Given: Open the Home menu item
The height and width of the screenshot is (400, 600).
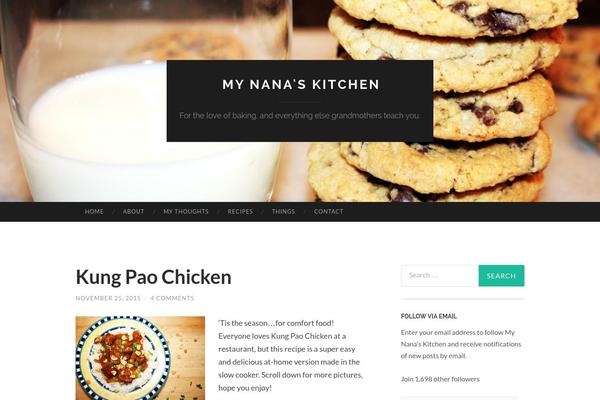Looking at the screenshot, I should 94,211.
